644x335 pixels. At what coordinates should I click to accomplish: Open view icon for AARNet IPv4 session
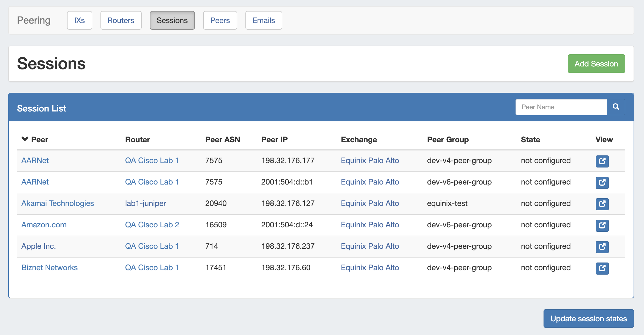click(602, 161)
